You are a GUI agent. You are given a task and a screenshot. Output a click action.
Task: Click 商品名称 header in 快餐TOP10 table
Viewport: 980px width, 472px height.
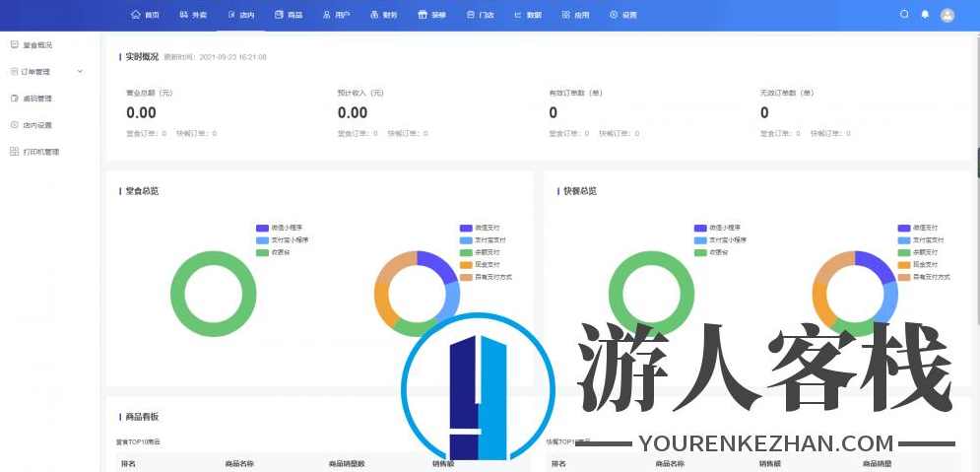[x=671, y=464]
